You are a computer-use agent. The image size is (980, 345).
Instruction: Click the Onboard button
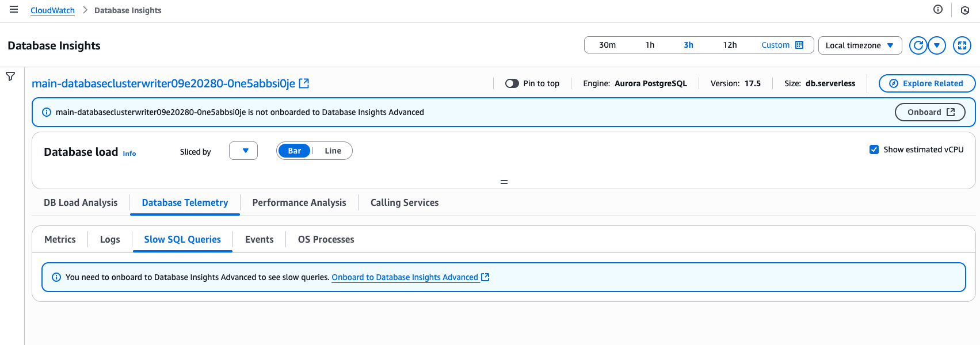click(x=930, y=112)
